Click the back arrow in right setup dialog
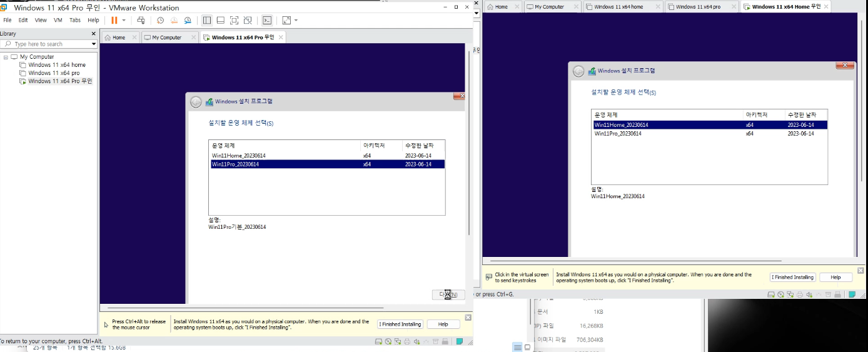This screenshot has height=352, width=868. click(x=578, y=71)
